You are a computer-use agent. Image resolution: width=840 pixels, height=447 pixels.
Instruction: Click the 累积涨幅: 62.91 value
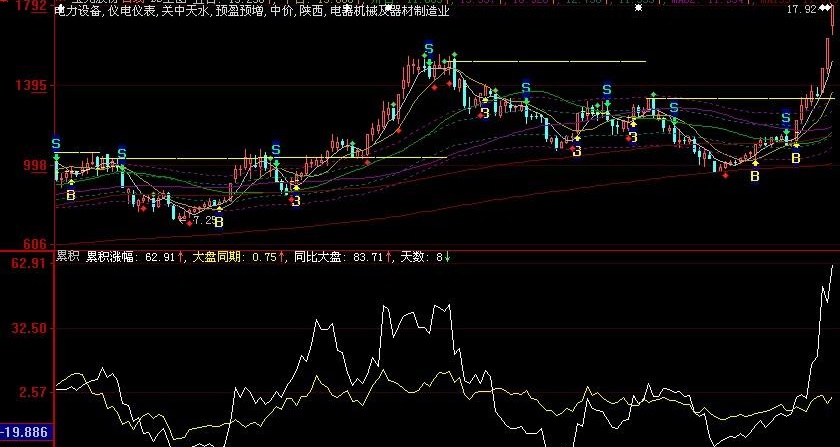[x=131, y=257]
